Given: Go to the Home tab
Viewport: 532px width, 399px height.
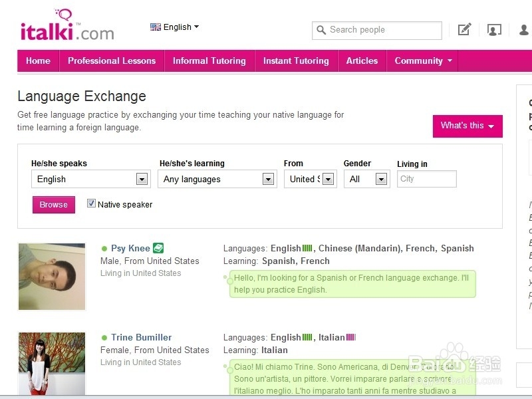Looking at the screenshot, I should 39,61.
